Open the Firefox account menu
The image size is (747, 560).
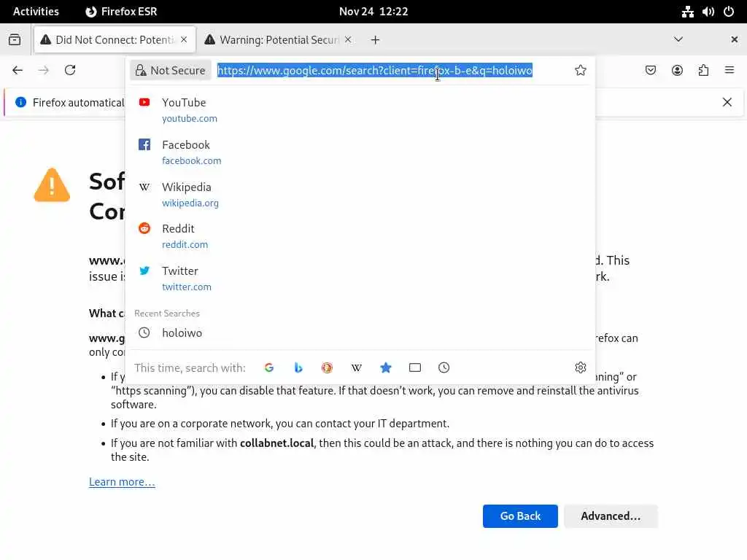pos(677,71)
